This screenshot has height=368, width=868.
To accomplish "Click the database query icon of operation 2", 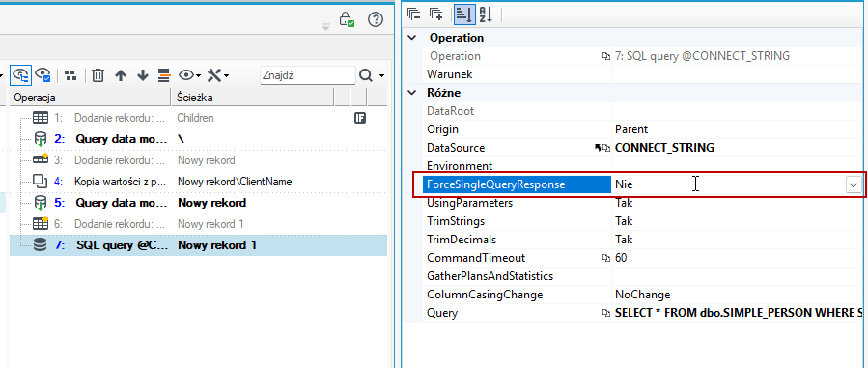I will pyautogui.click(x=41, y=139).
